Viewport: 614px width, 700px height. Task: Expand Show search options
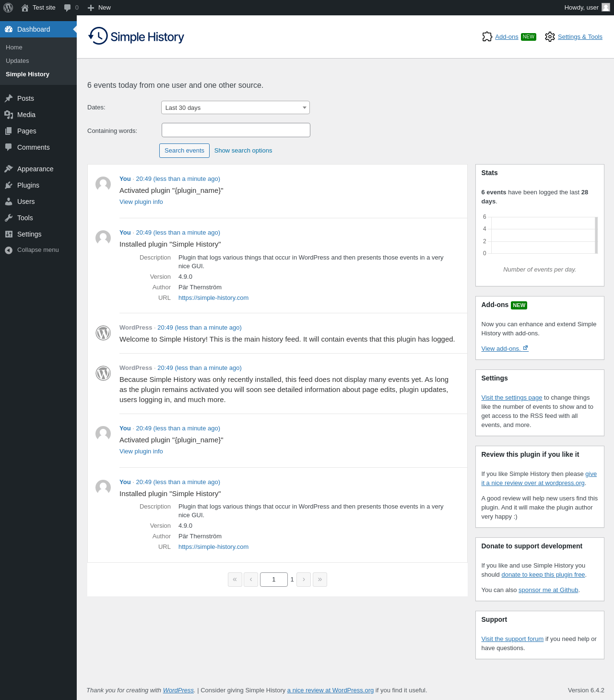pos(243,151)
